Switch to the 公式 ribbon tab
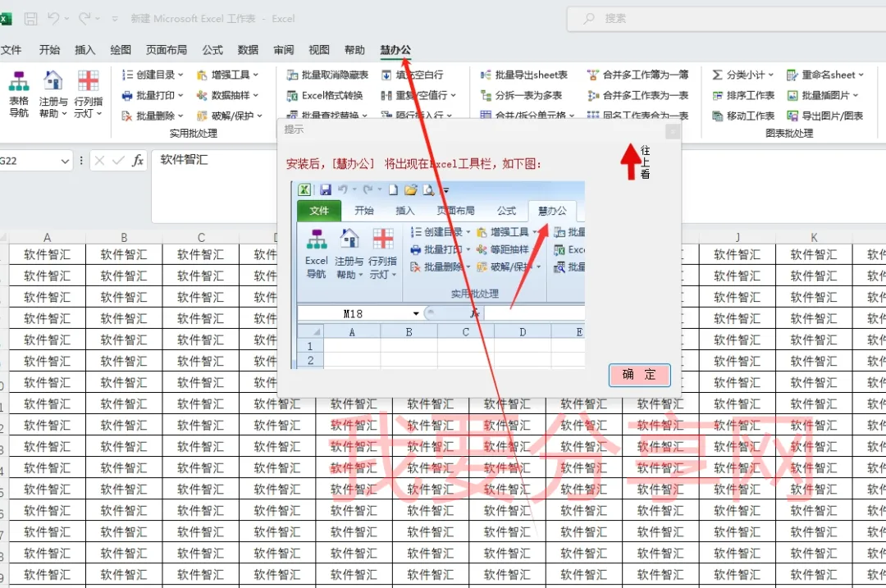The width and height of the screenshot is (886, 588). 212,50
